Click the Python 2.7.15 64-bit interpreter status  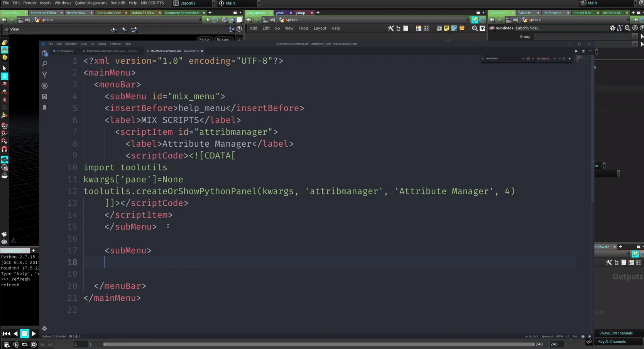(x=54, y=337)
